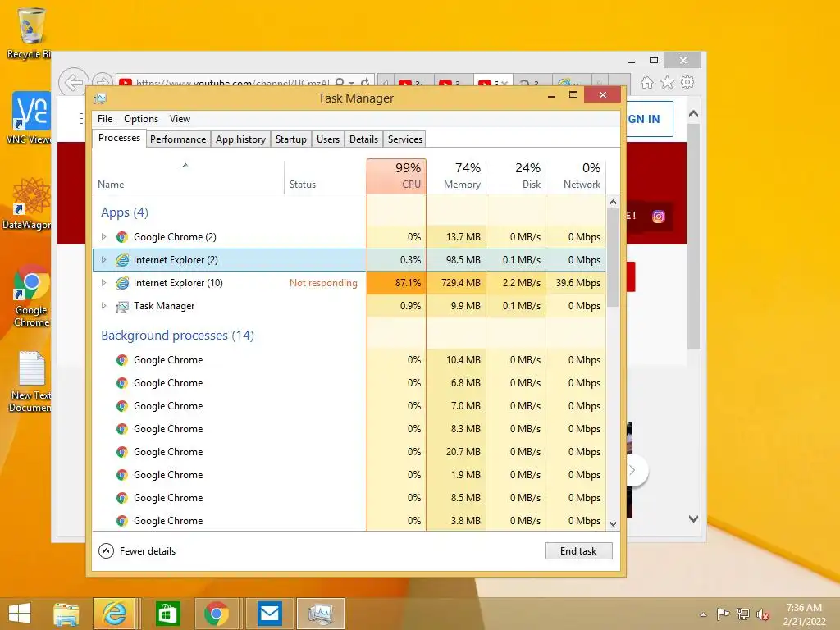This screenshot has width=840, height=630.
Task: Expand the Google Chrome (2) app group
Action: click(x=103, y=237)
